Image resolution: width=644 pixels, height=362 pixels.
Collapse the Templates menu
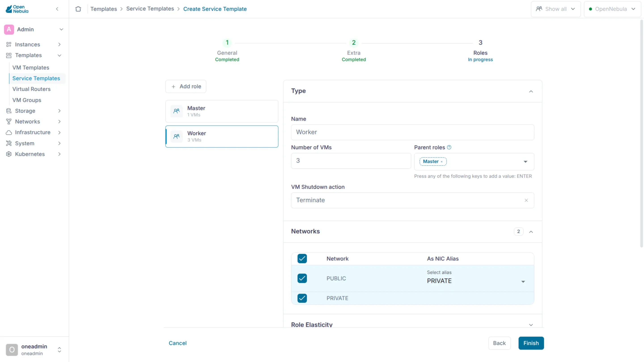point(59,55)
